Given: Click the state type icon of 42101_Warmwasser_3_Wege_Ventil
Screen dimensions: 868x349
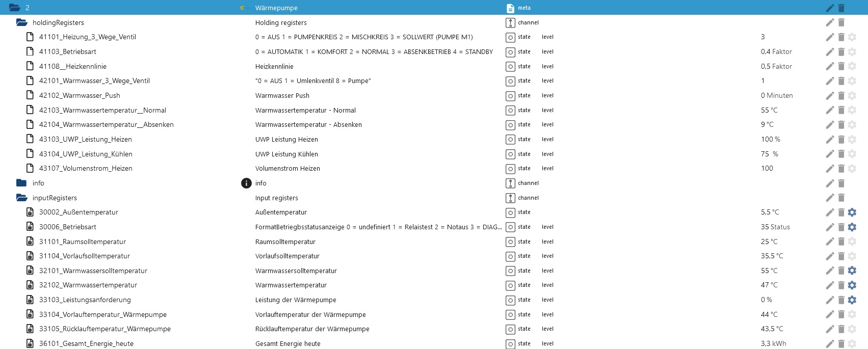Looking at the screenshot, I should [510, 81].
